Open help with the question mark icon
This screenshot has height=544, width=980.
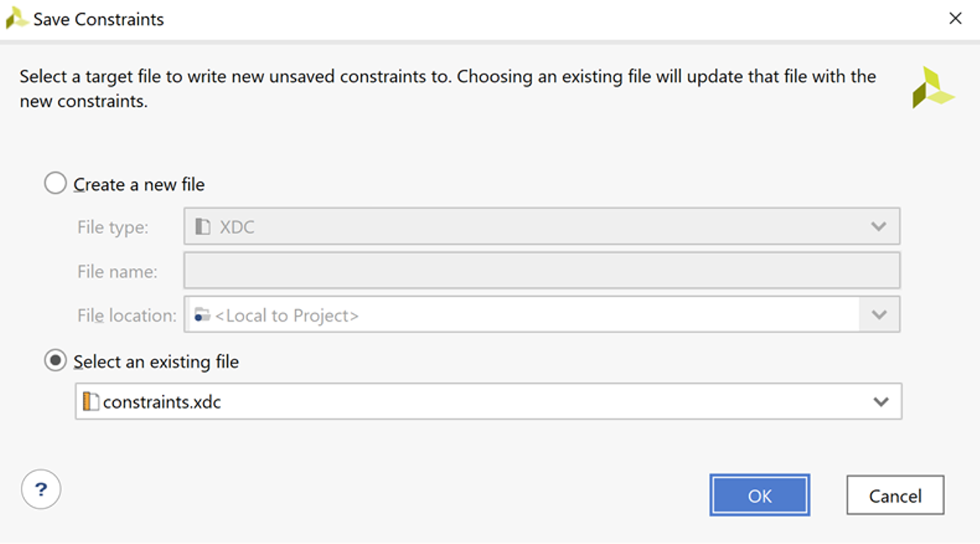click(x=40, y=490)
